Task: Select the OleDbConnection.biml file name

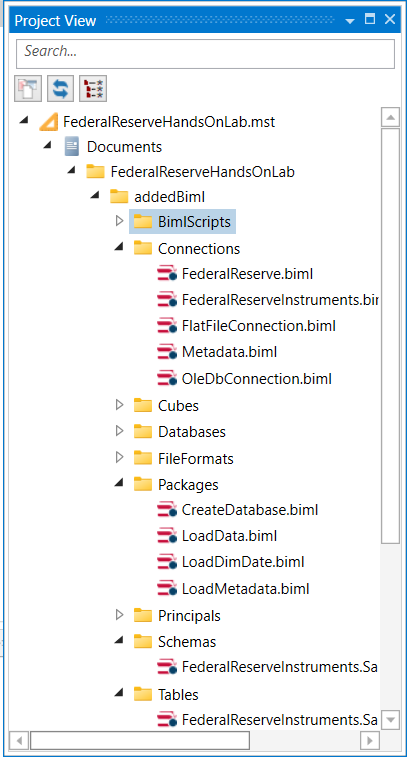Action: [257, 378]
